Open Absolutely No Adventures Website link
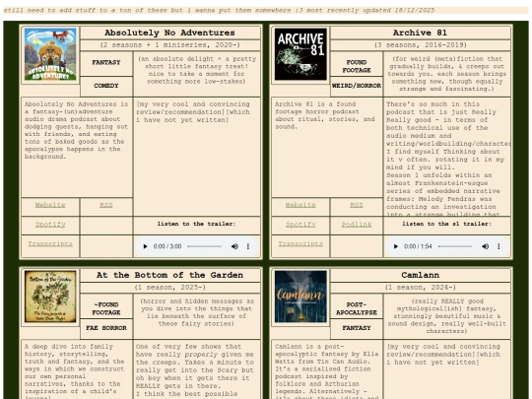Image resolution: width=532 pixels, height=399 pixels. [x=50, y=205]
